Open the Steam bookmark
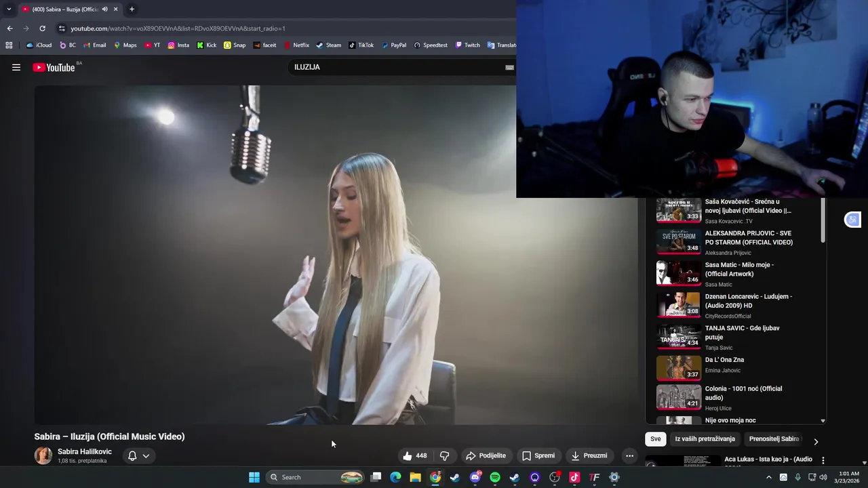This screenshot has width=868, height=488. click(x=329, y=45)
